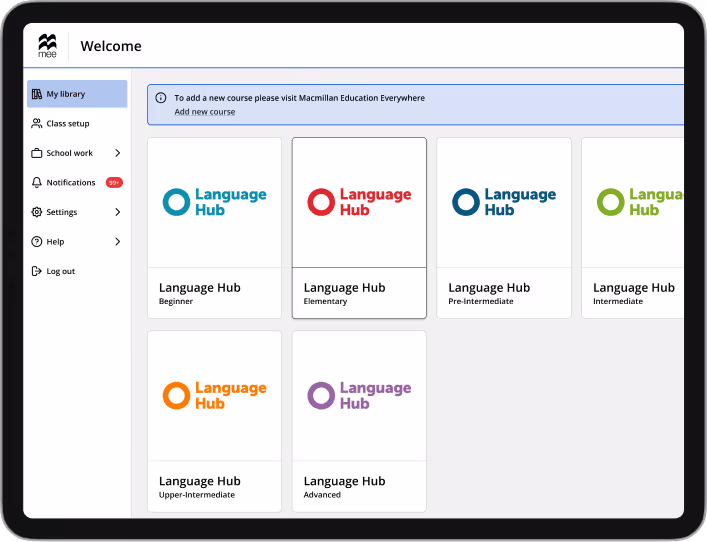This screenshot has height=542, width=707.
Task: Click the Notifications bell icon
Action: 37,183
